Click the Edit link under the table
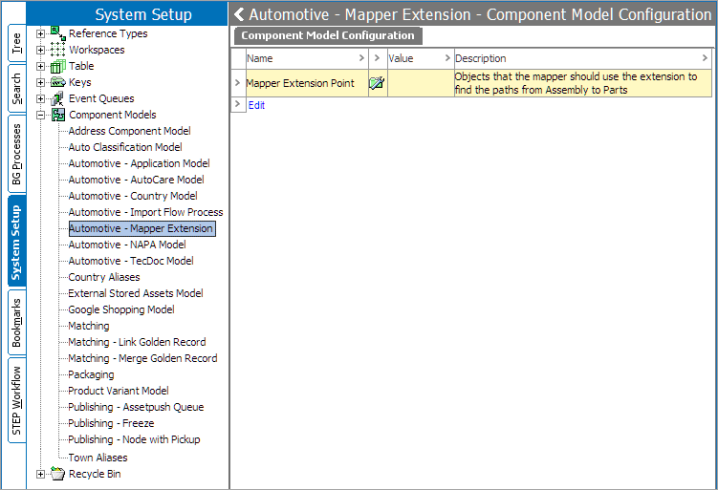This screenshot has width=718, height=490. [256, 105]
